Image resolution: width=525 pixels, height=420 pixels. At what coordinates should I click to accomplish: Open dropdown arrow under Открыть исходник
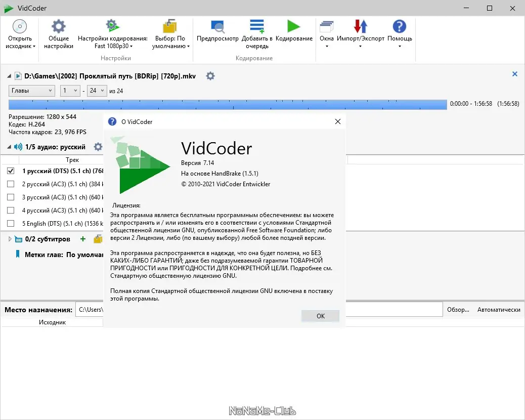pos(34,46)
